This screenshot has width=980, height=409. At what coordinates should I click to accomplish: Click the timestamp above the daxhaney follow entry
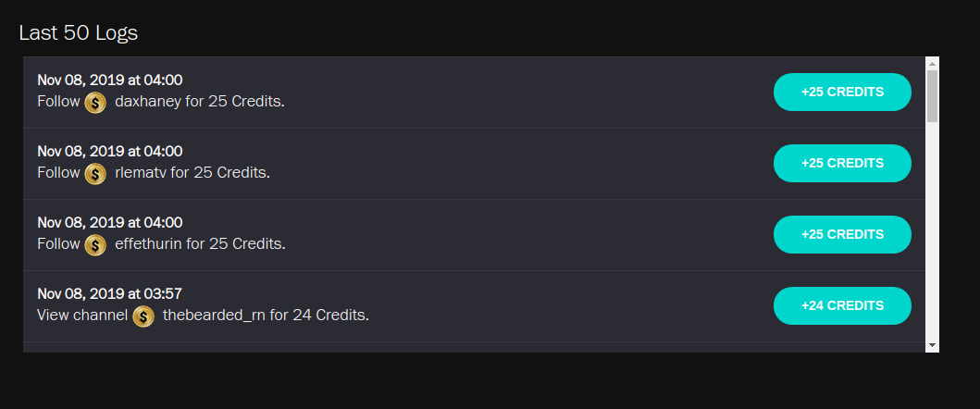click(x=109, y=81)
